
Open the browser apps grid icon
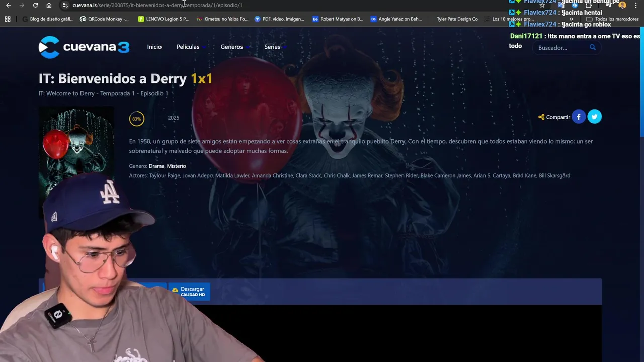(x=8, y=19)
